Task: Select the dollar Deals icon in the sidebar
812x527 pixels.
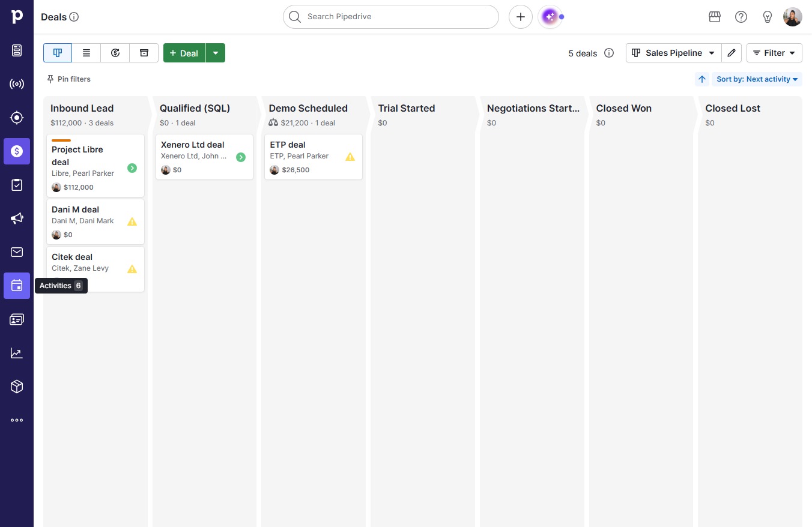Action: [17, 151]
